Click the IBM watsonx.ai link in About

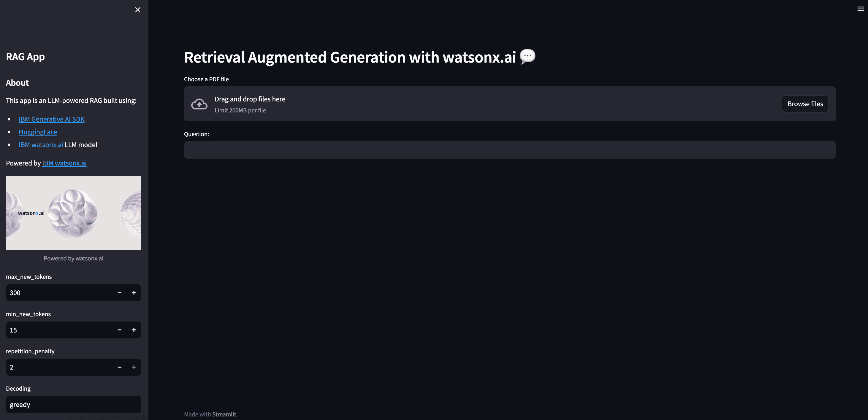(40, 144)
